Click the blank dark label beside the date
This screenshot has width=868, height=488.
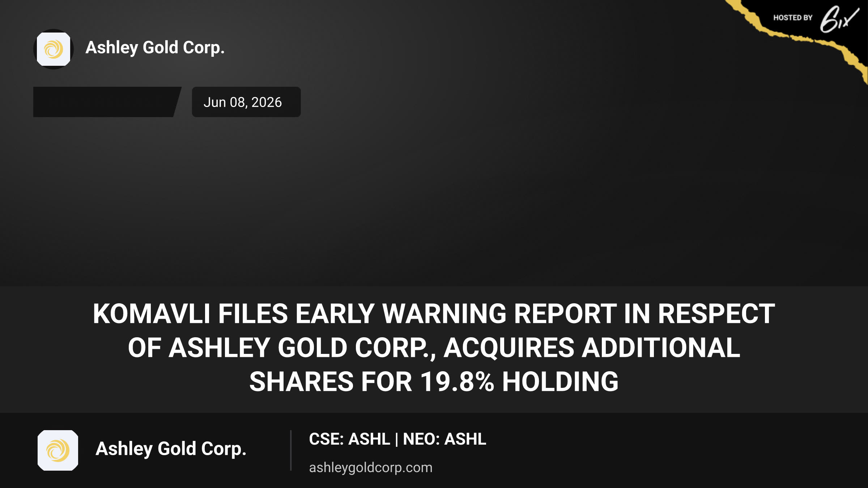[x=107, y=102]
